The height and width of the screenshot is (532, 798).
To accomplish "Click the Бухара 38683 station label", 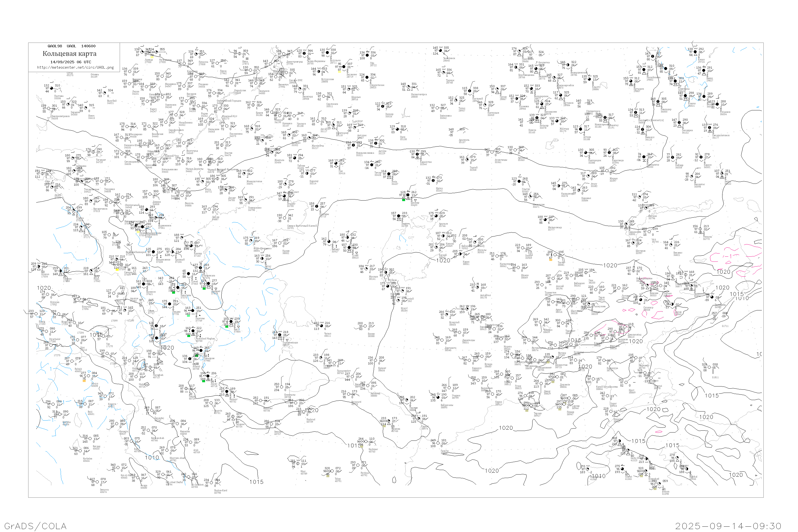I will (488, 365).
